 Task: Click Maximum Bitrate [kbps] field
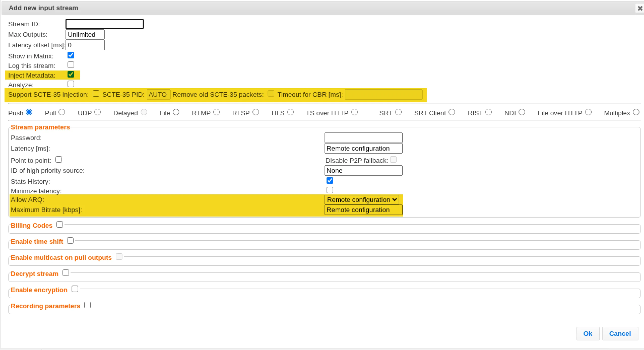click(x=364, y=210)
